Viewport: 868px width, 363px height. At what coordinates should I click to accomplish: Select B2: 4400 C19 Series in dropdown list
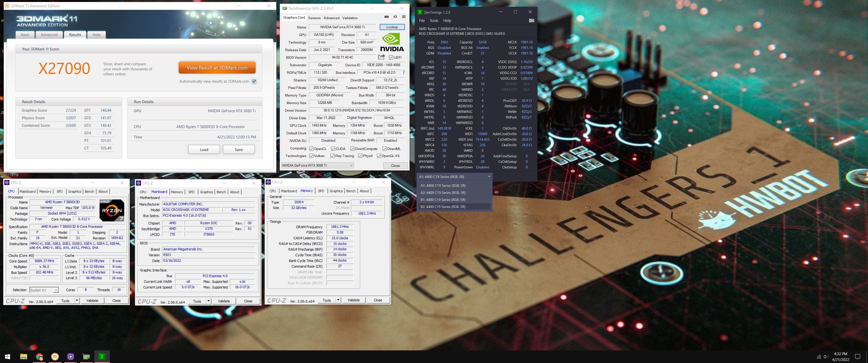[x=454, y=207]
